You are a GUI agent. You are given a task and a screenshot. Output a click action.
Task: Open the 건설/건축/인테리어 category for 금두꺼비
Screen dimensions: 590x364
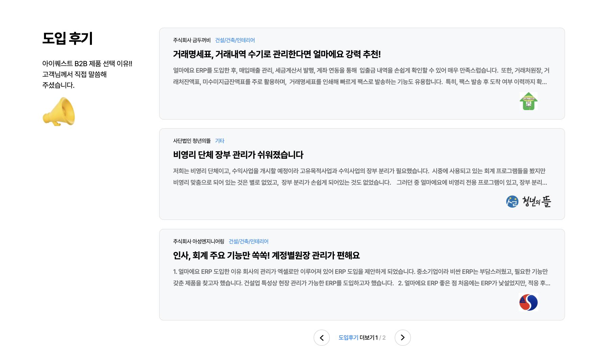pos(236,40)
